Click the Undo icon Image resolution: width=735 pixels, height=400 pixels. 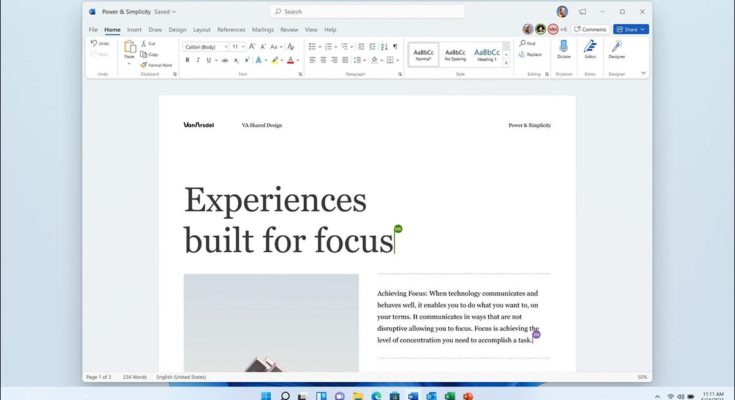pyautogui.click(x=100, y=44)
